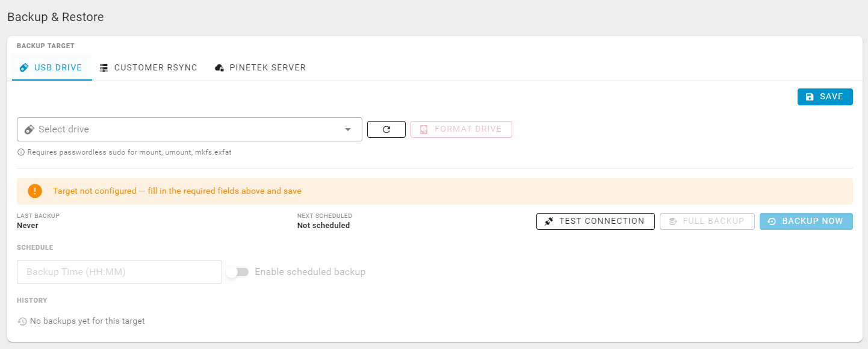Start a Full Backup
The width and height of the screenshot is (868, 349).
coord(707,221)
